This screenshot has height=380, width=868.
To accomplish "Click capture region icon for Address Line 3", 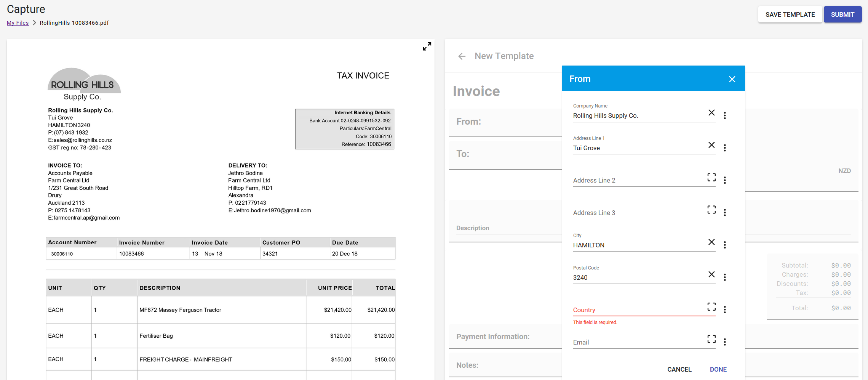I will point(711,210).
